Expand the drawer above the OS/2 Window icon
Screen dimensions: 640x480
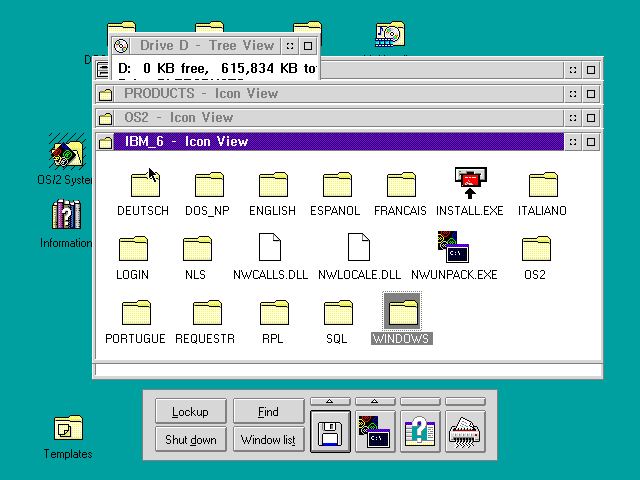pyautogui.click(x=375, y=401)
